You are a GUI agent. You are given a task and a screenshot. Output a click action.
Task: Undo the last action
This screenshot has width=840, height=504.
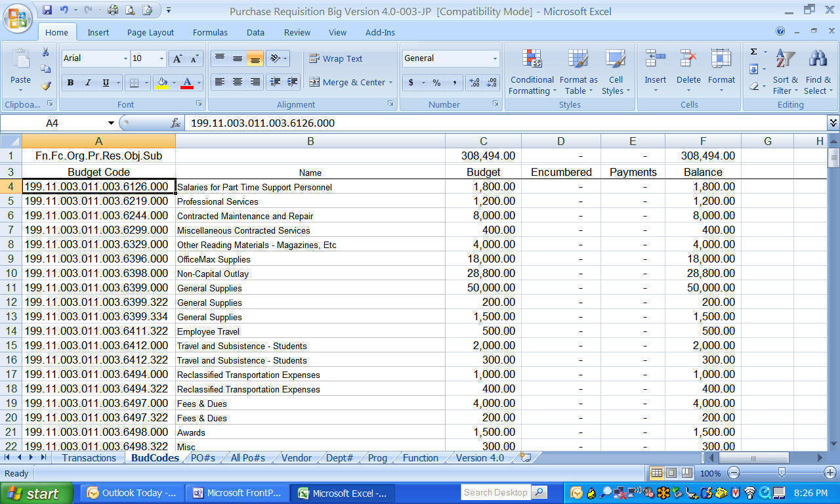(64, 10)
